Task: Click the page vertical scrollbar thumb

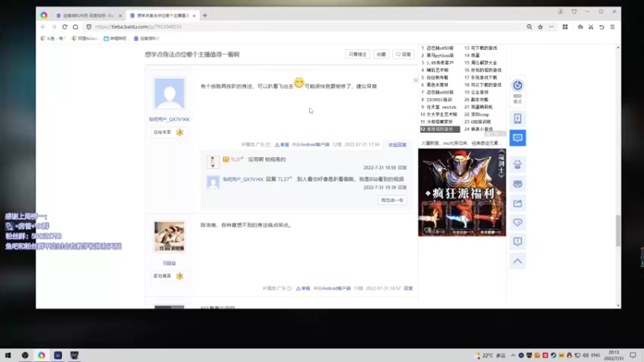Action: [618, 231]
